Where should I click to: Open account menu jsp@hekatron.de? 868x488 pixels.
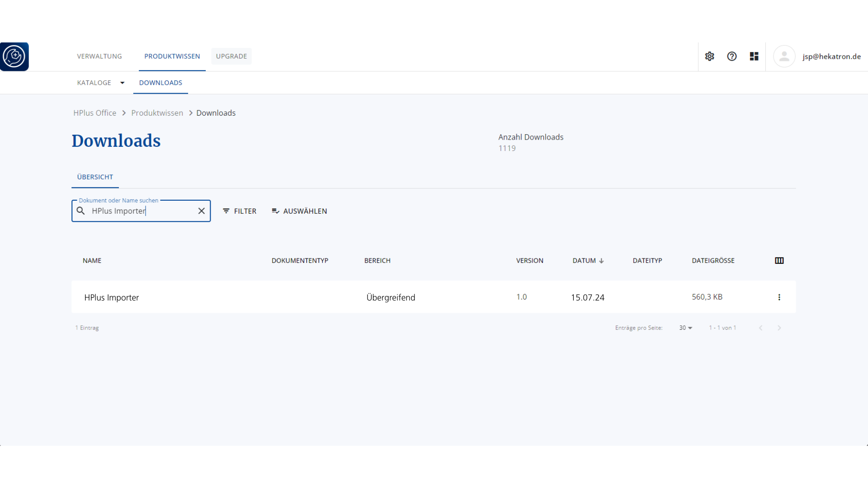pyautogui.click(x=831, y=56)
